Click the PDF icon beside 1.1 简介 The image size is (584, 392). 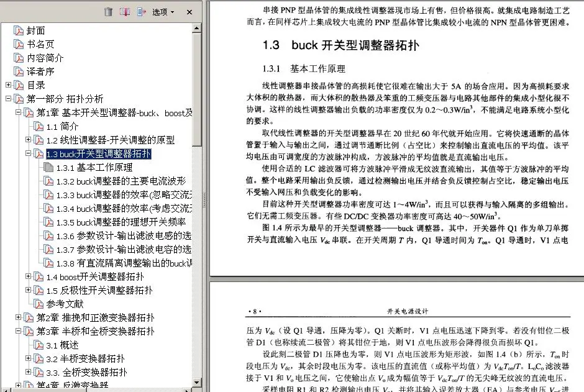pos(39,127)
